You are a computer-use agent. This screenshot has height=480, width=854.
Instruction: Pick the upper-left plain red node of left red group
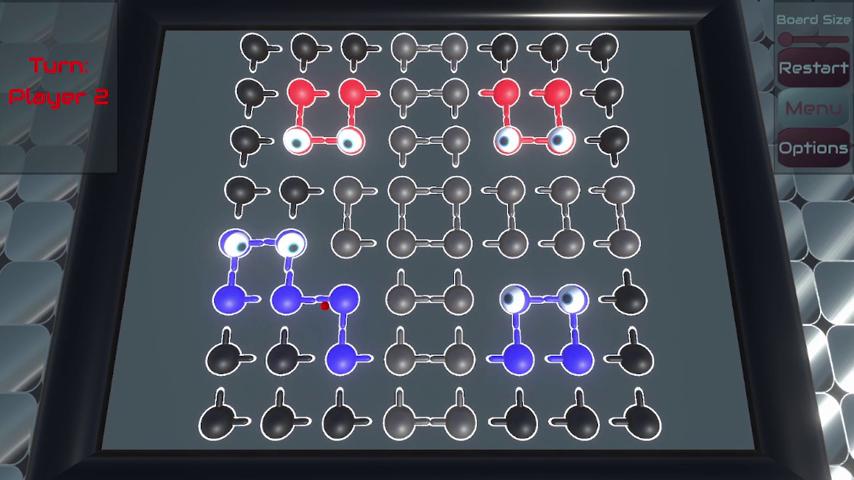302,93
